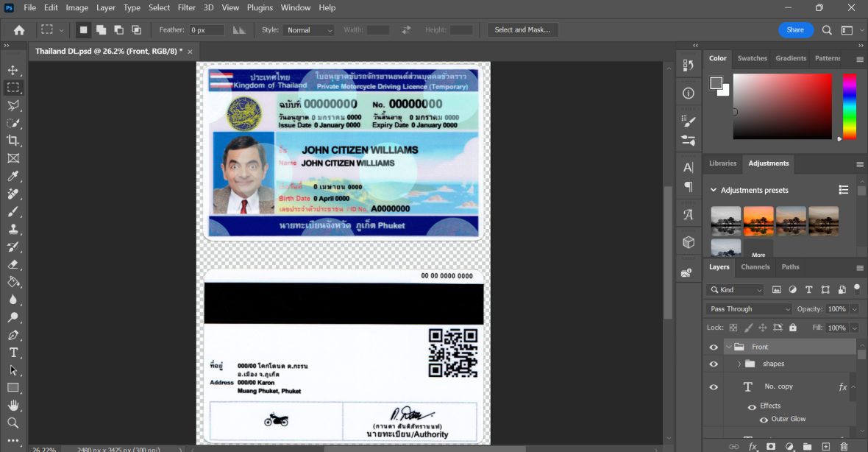Screen dimensions: 868x452
Task: Hide the Front layer group
Action: pos(712,346)
